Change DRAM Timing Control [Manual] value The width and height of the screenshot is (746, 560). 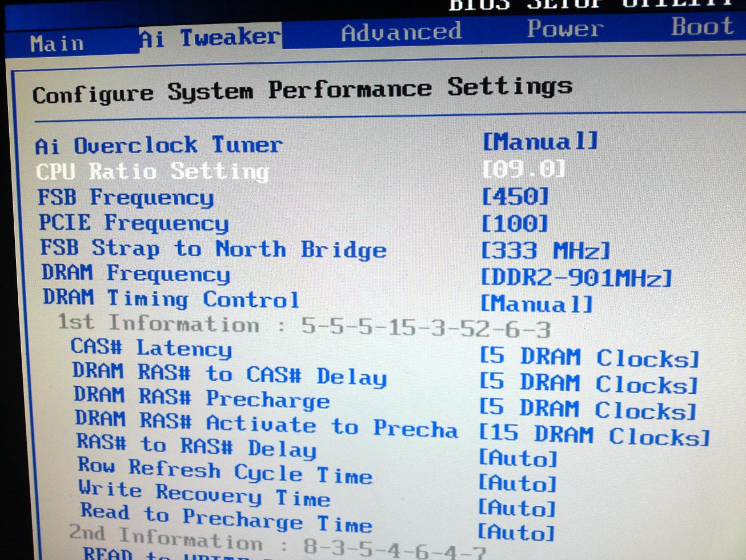tap(536, 303)
